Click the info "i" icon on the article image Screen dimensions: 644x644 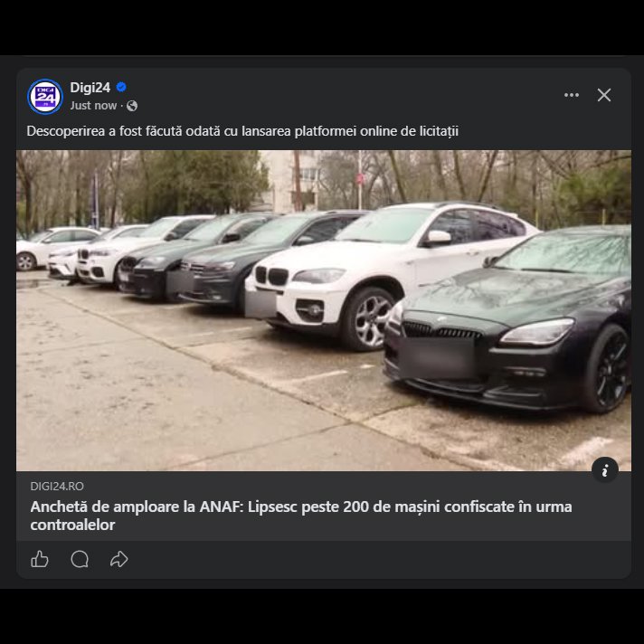605,469
